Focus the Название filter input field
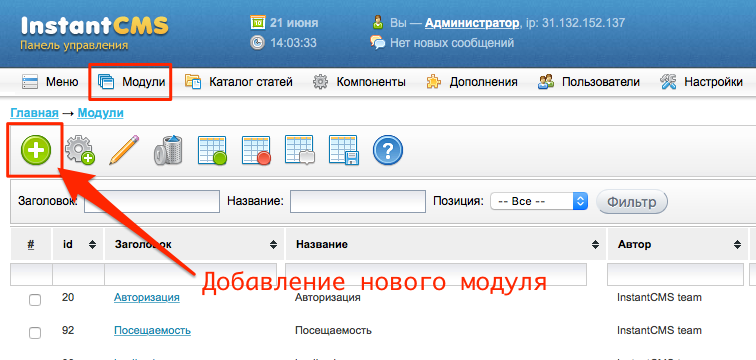 click(358, 201)
